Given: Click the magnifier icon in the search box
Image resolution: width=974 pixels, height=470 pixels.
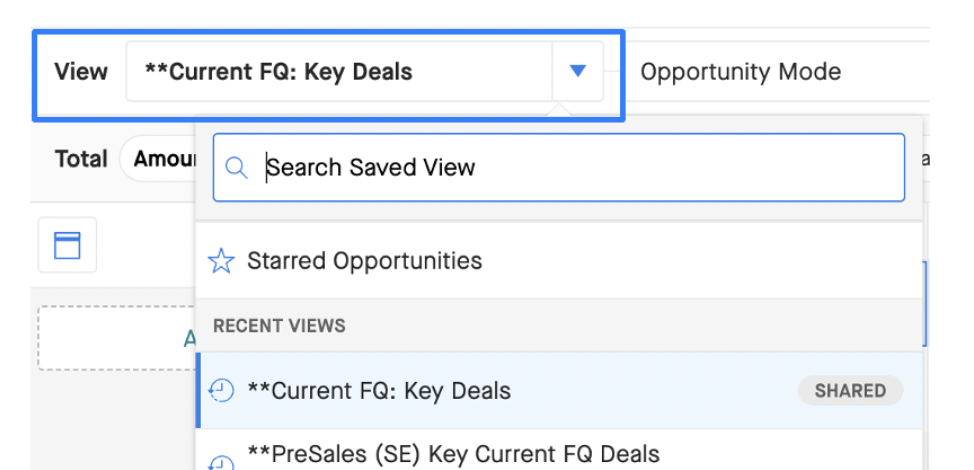Looking at the screenshot, I should coord(237,168).
